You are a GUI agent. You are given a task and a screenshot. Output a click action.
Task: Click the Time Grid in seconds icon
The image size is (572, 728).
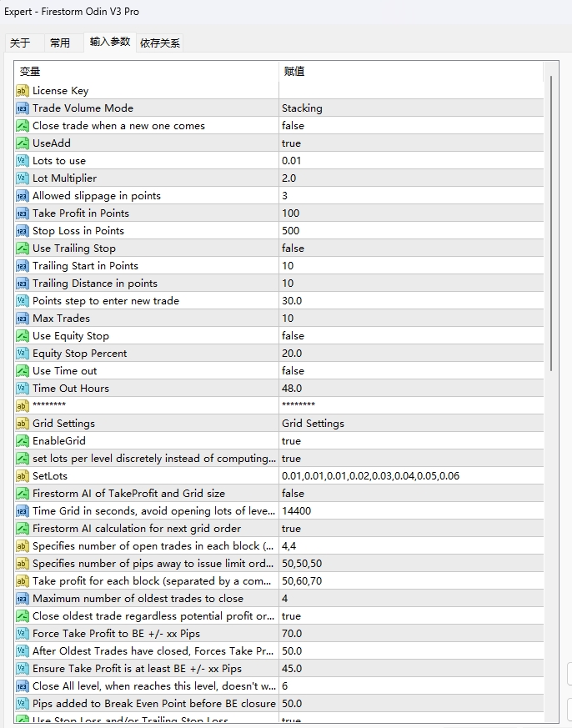[23, 510]
